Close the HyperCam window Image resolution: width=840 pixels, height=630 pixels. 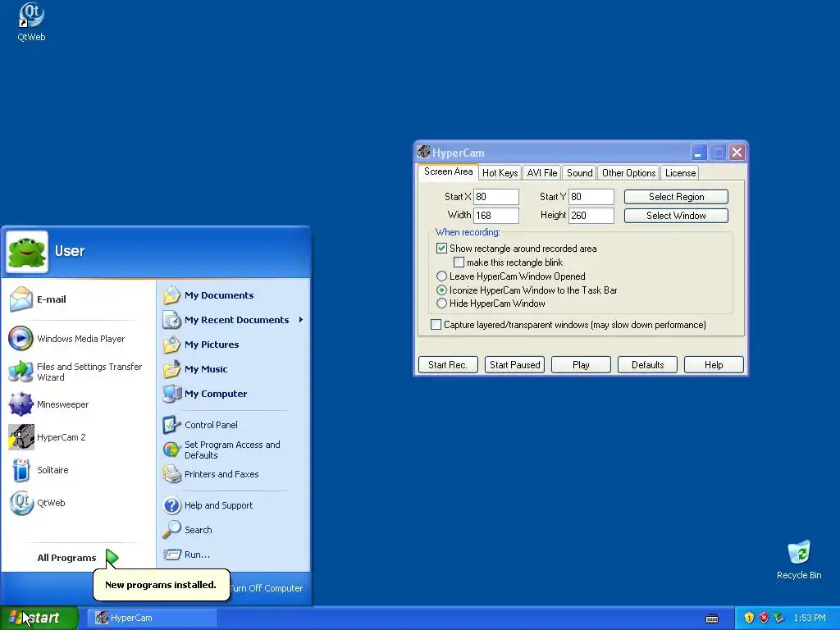[x=737, y=153]
